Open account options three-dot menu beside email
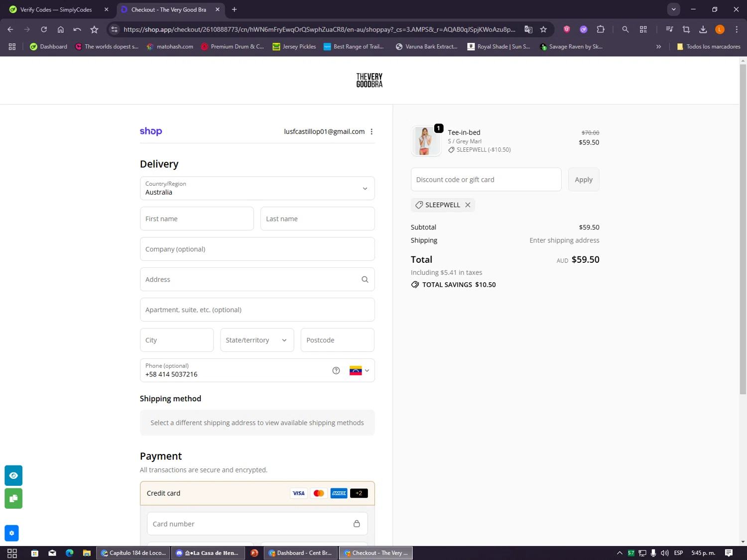747x560 pixels. pyautogui.click(x=372, y=131)
